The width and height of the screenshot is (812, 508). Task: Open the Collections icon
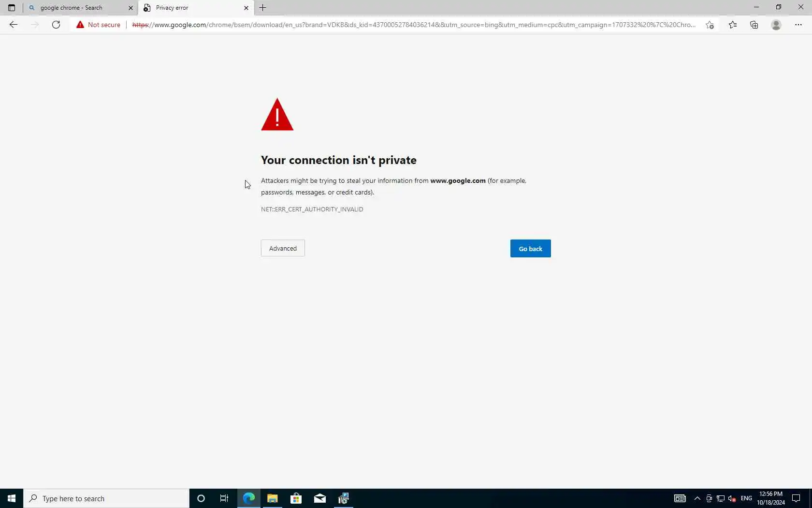pyautogui.click(x=754, y=25)
